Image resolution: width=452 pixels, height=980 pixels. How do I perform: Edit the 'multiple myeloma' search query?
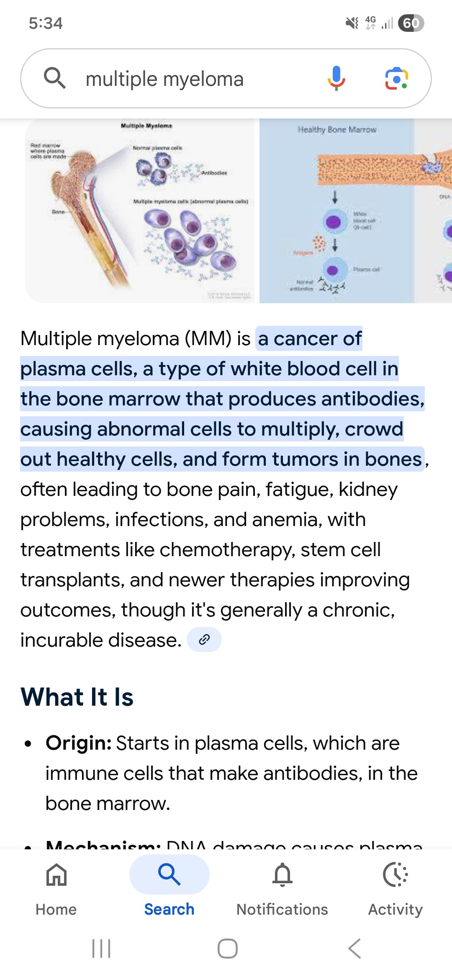164,79
